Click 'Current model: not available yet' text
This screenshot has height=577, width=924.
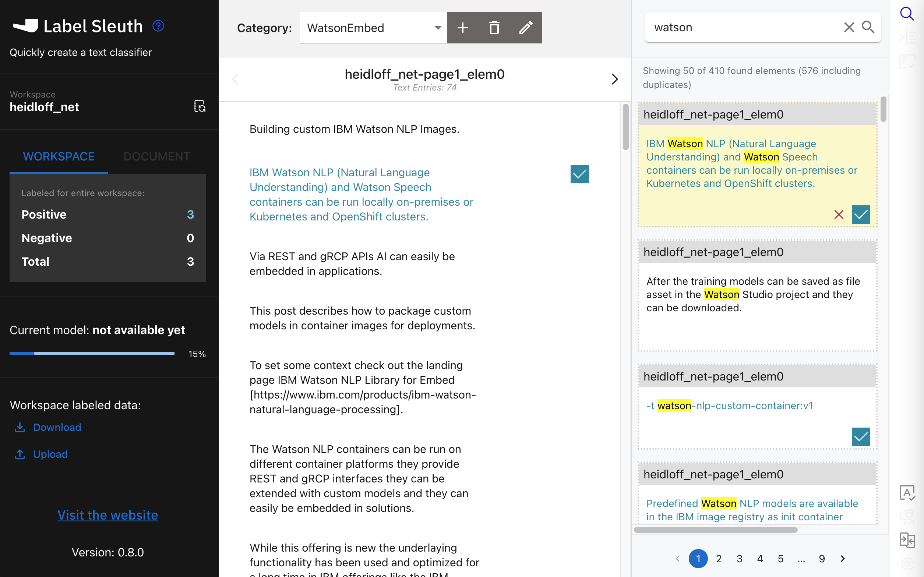click(x=97, y=330)
